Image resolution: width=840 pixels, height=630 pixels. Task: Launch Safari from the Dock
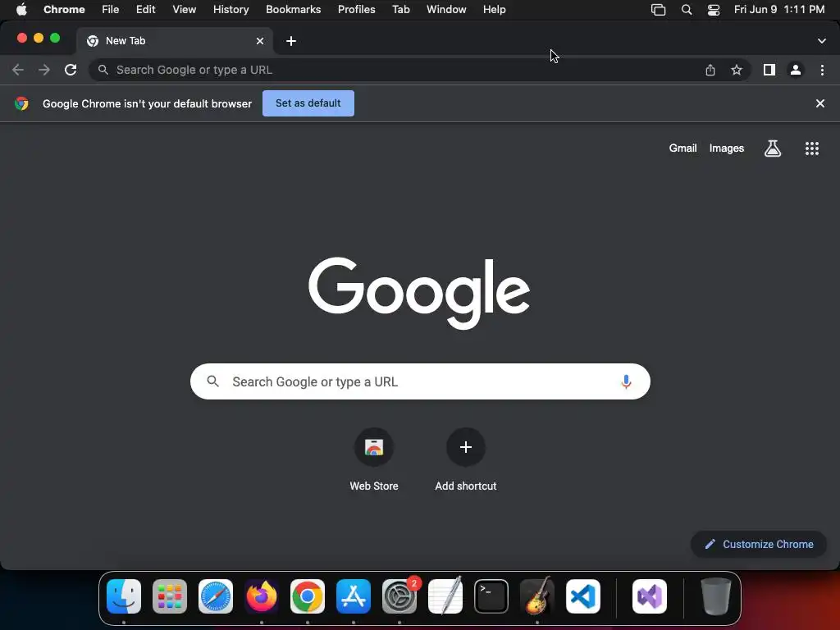click(x=216, y=596)
